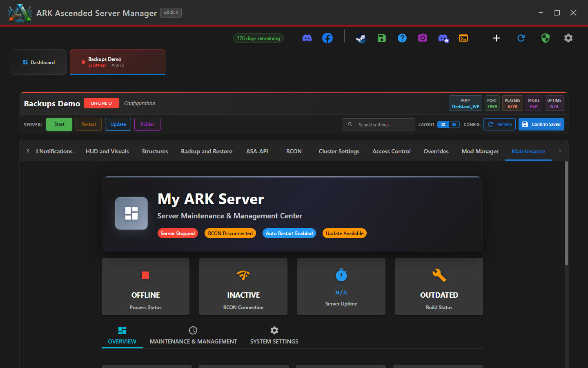Image resolution: width=588 pixels, height=368 pixels.
Task: Click the search magnifier icon
Action: pos(350,124)
